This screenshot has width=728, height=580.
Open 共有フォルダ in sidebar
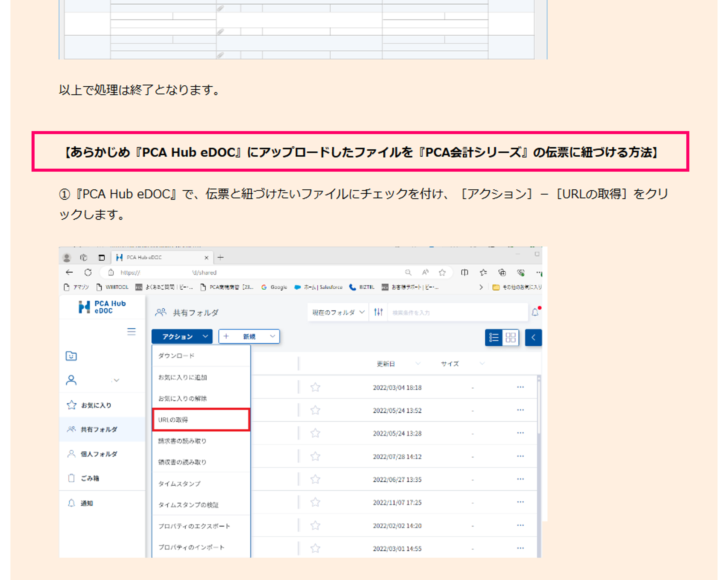pyautogui.click(x=99, y=429)
